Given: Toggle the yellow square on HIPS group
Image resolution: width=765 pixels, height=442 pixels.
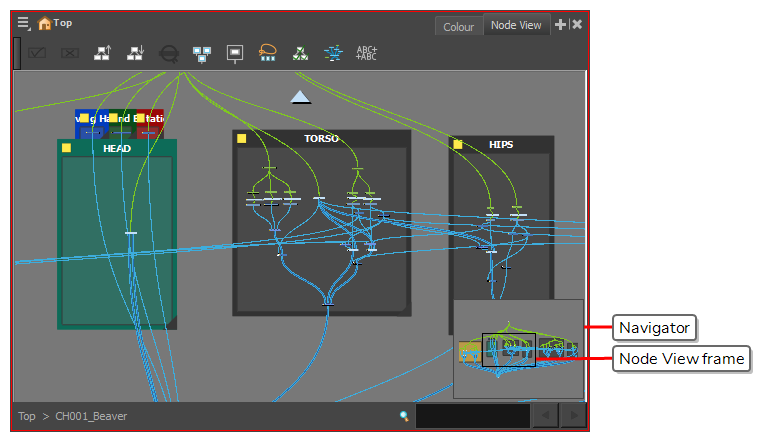Looking at the screenshot, I should [458, 145].
